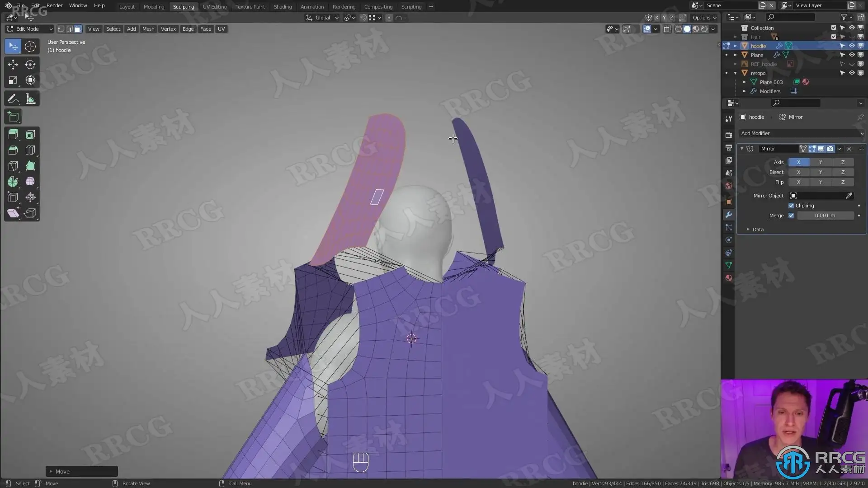Viewport: 868px width, 488px height.
Task: Select the Annotate pencil tool
Action: click(x=13, y=99)
